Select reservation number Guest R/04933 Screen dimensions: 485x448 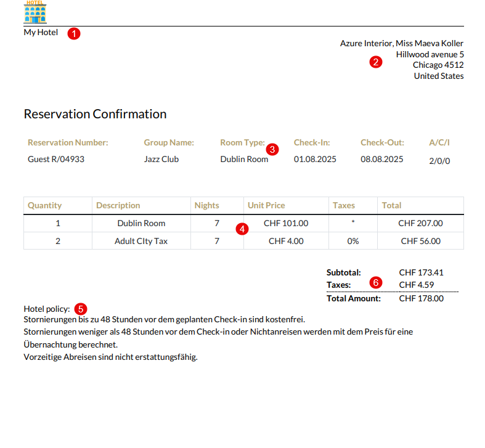56,160
